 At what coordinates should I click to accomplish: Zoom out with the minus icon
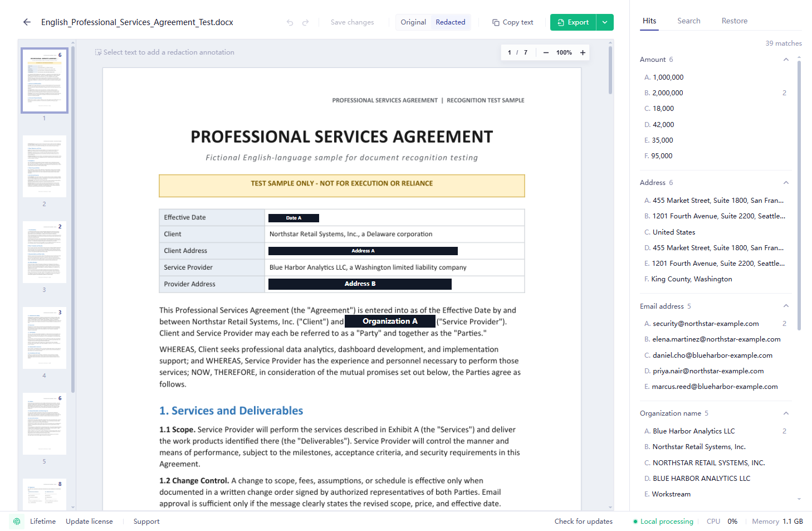pyautogui.click(x=546, y=52)
